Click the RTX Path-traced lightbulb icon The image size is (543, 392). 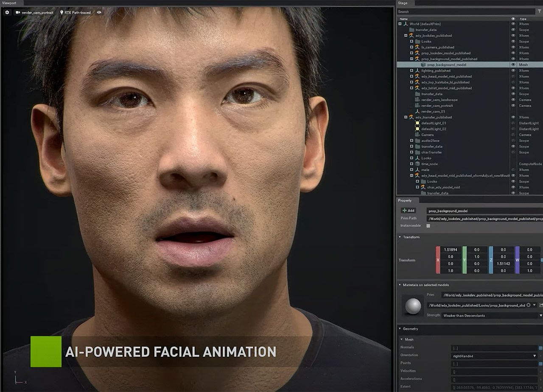click(x=62, y=13)
